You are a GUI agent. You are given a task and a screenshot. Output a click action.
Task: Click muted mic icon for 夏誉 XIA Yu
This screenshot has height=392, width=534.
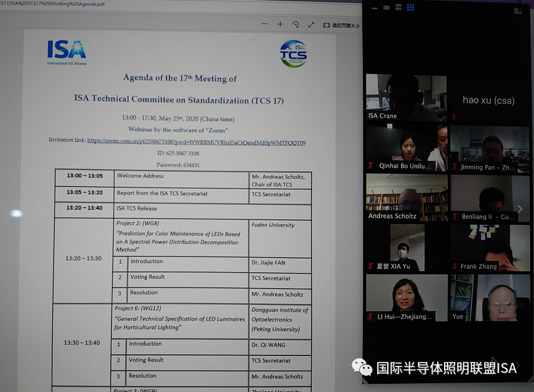tap(370, 267)
